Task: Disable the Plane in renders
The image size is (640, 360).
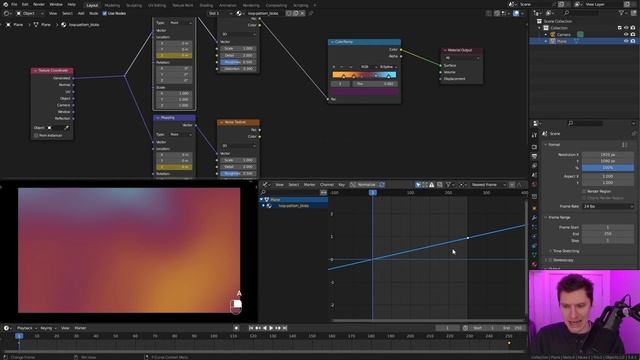Action: click(633, 41)
